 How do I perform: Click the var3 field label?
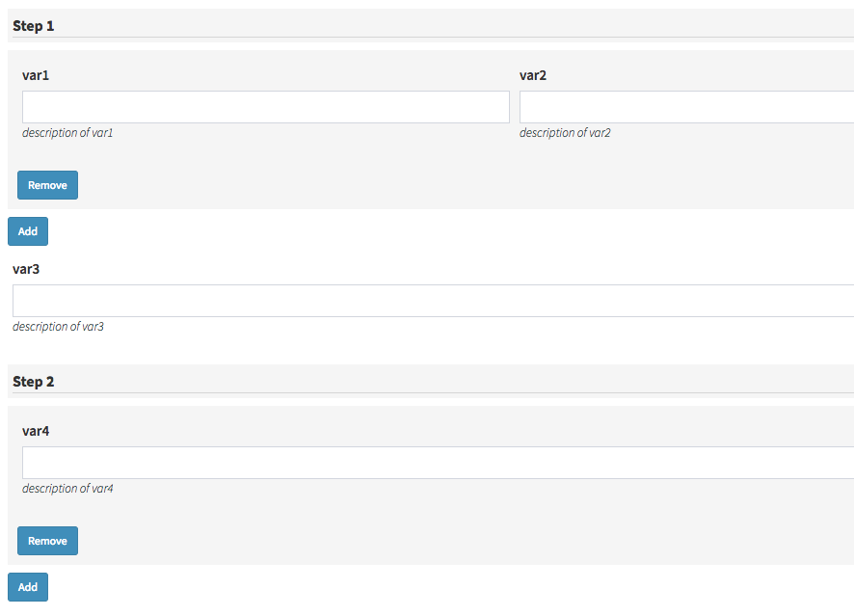click(x=26, y=269)
